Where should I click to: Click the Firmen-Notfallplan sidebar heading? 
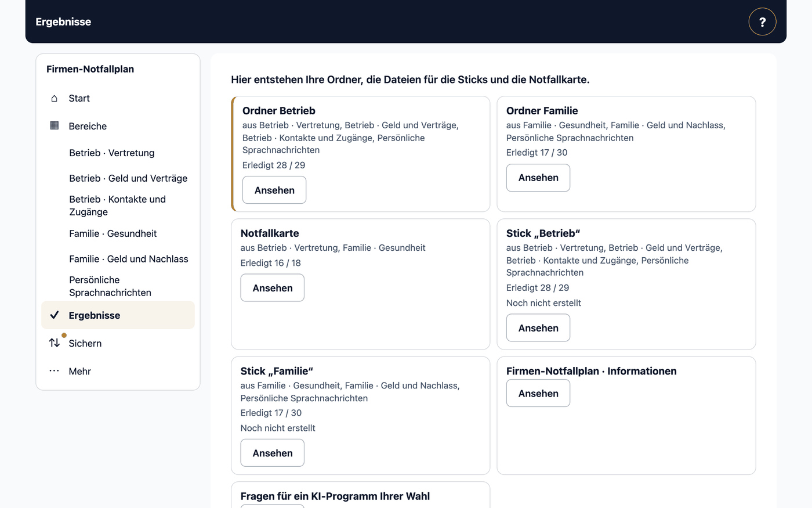(x=90, y=69)
